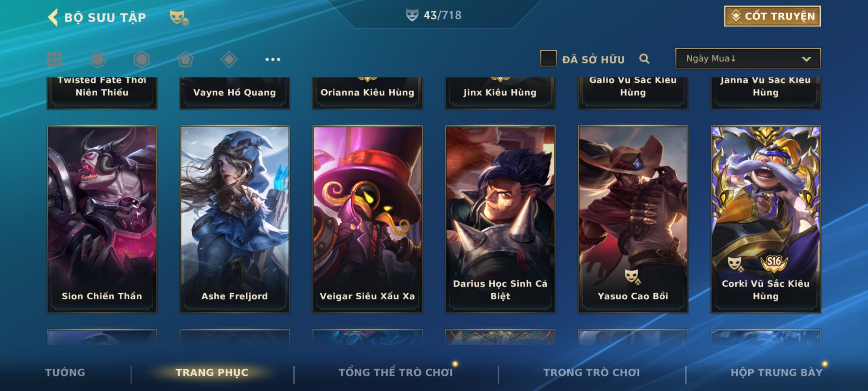Tick the Đã Sở Hữu checkbox

pos(548,59)
